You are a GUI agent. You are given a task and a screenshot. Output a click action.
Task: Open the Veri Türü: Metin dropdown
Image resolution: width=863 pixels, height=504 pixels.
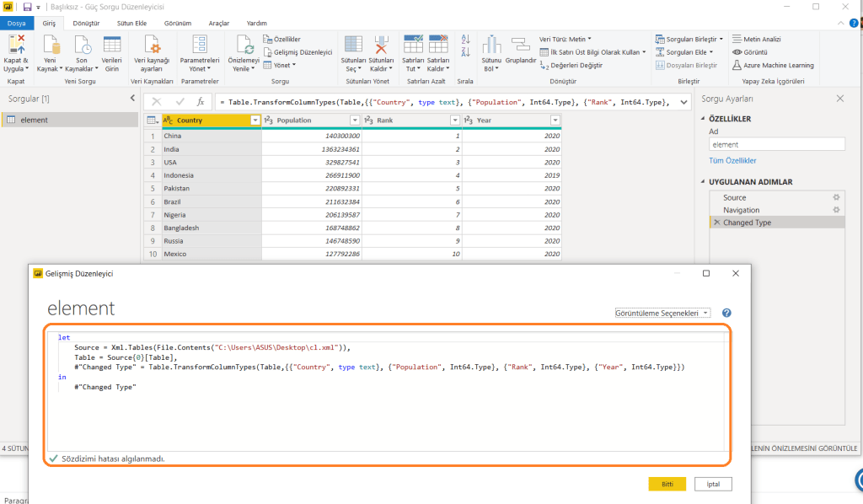[566, 39]
